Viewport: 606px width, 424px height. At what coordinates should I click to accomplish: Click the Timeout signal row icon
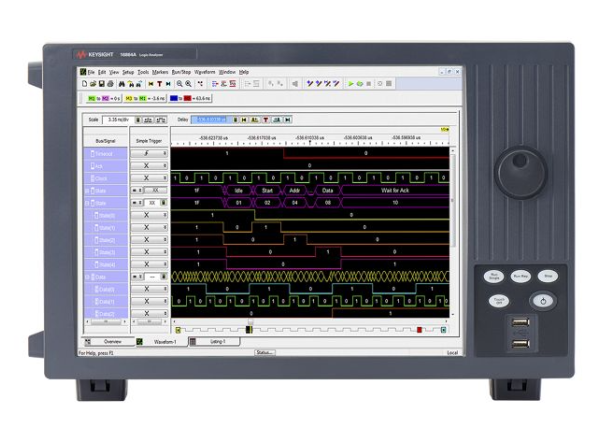pyautogui.click(x=92, y=154)
